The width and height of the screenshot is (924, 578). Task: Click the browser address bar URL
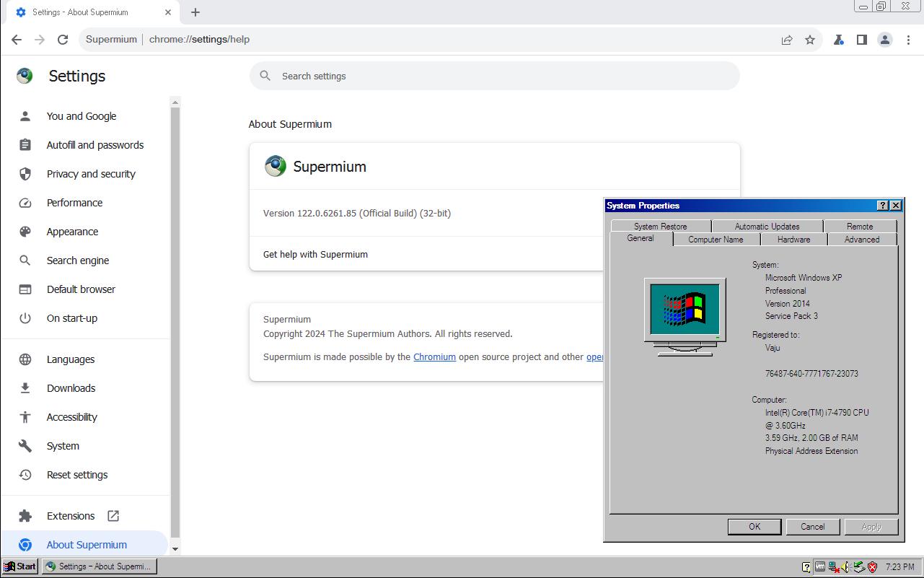(199, 40)
